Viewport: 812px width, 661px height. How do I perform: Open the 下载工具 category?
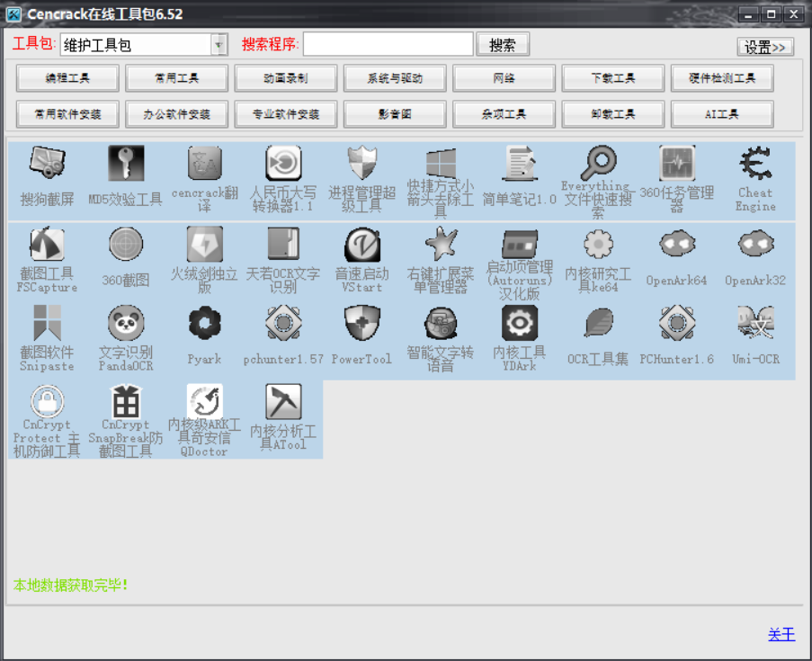pyautogui.click(x=613, y=78)
